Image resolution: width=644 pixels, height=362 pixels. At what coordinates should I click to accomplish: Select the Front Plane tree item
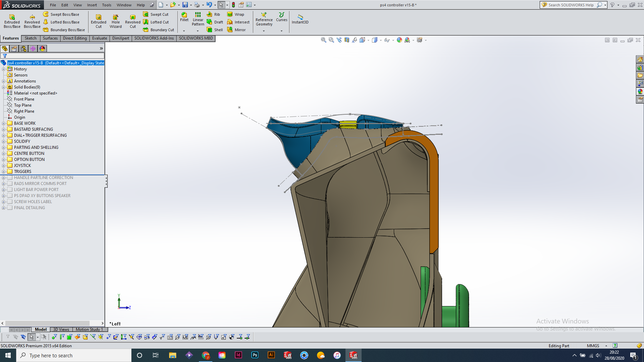[x=24, y=99]
